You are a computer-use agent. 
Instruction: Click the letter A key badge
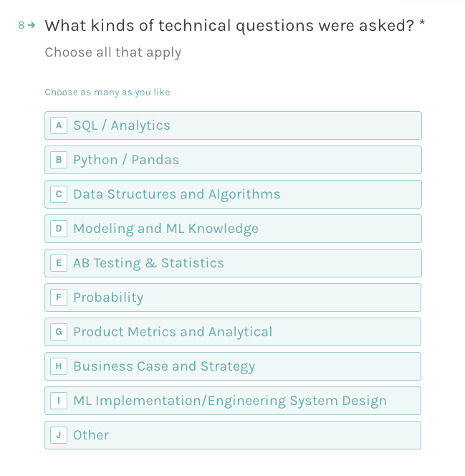coord(59,125)
